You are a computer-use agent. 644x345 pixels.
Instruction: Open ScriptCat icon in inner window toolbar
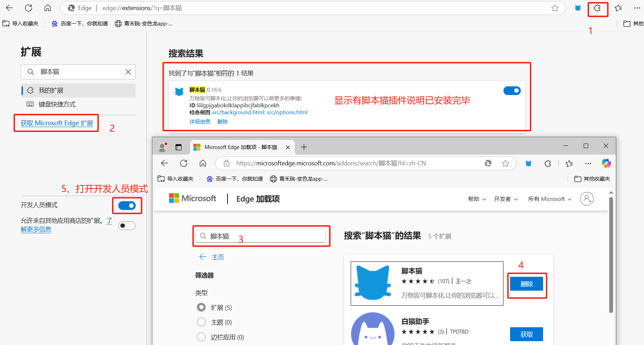pyautogui.click(x=528, y=163)
